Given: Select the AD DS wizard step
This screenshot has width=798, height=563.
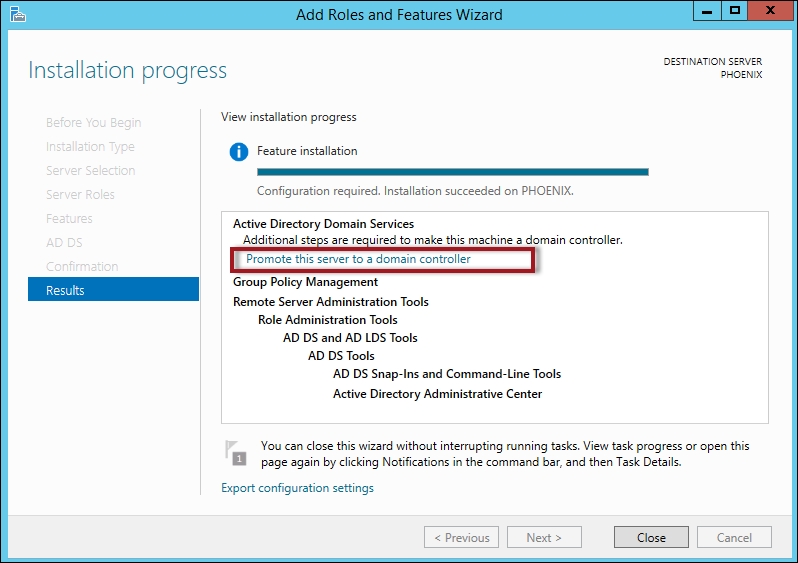Looking at the screenshot, I should point(62,242).
